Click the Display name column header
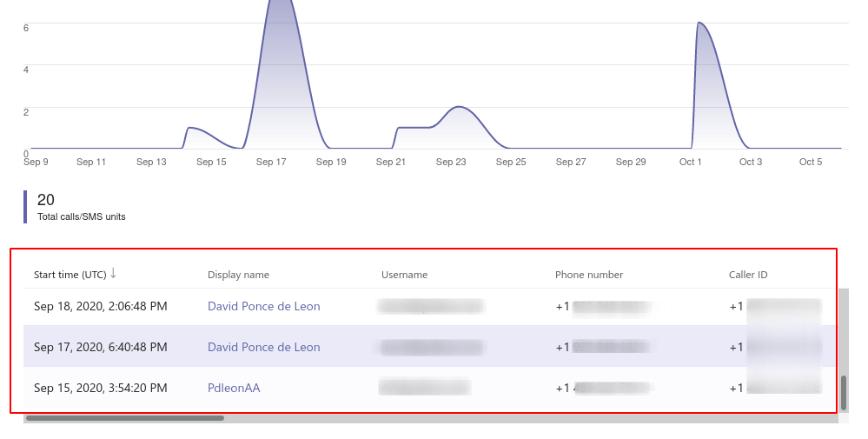This screenshot has width=868, height=439. tap(238, 275)
